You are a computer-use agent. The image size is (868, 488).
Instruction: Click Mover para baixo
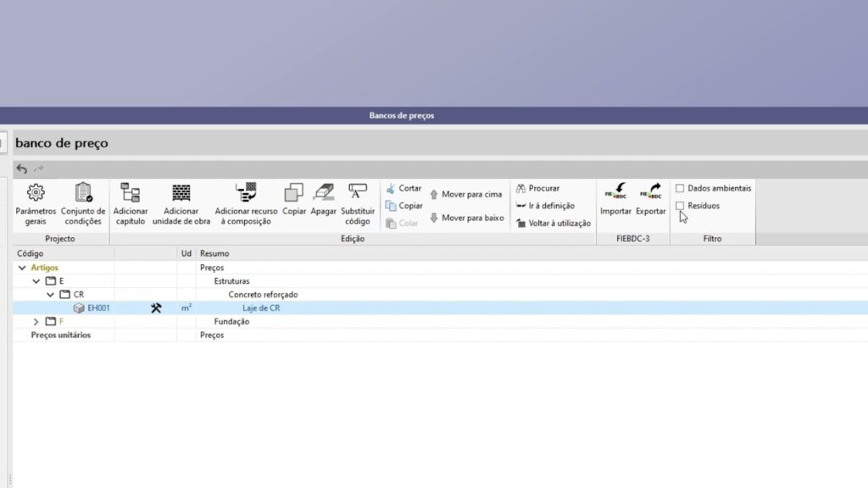(465, 218)
